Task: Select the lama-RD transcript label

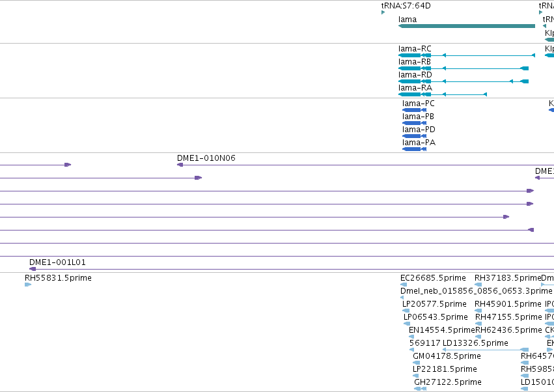Action: (x=415, y=75)
